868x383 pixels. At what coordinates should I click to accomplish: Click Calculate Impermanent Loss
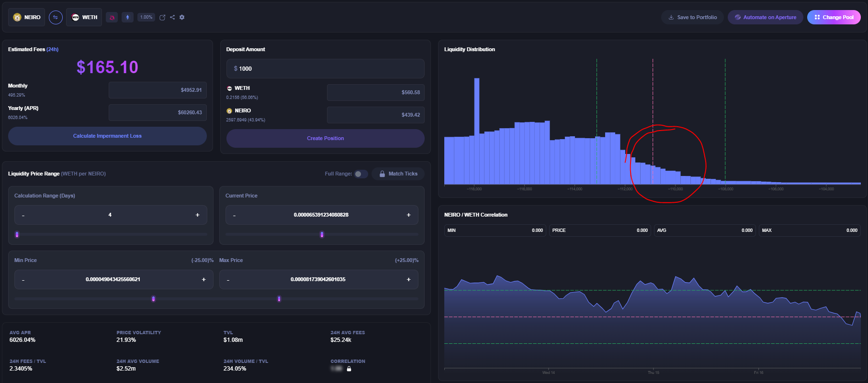click(x=107, y=136)
